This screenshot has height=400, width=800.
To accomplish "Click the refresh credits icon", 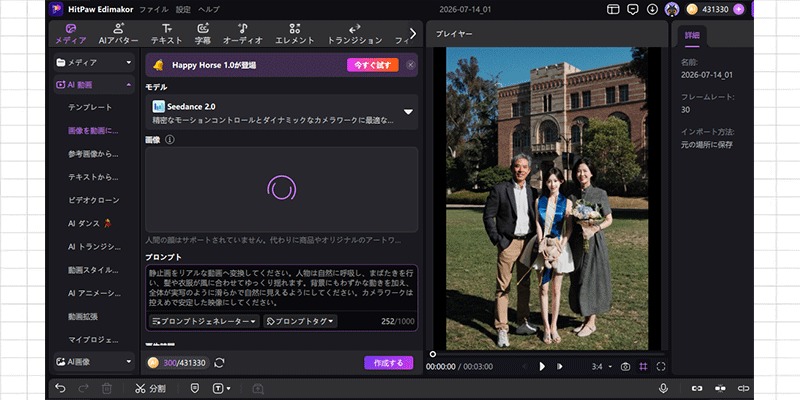I will click(x=219, y=363).
